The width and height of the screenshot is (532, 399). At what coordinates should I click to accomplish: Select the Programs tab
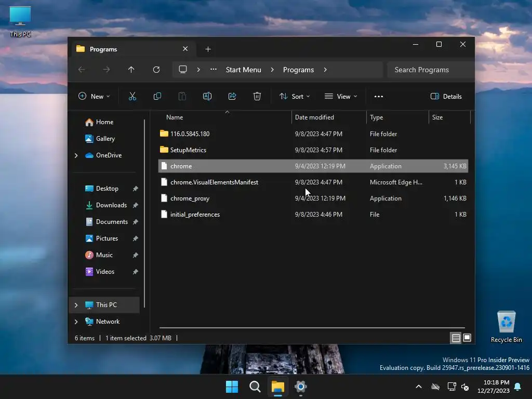click(x=132, y=49)
